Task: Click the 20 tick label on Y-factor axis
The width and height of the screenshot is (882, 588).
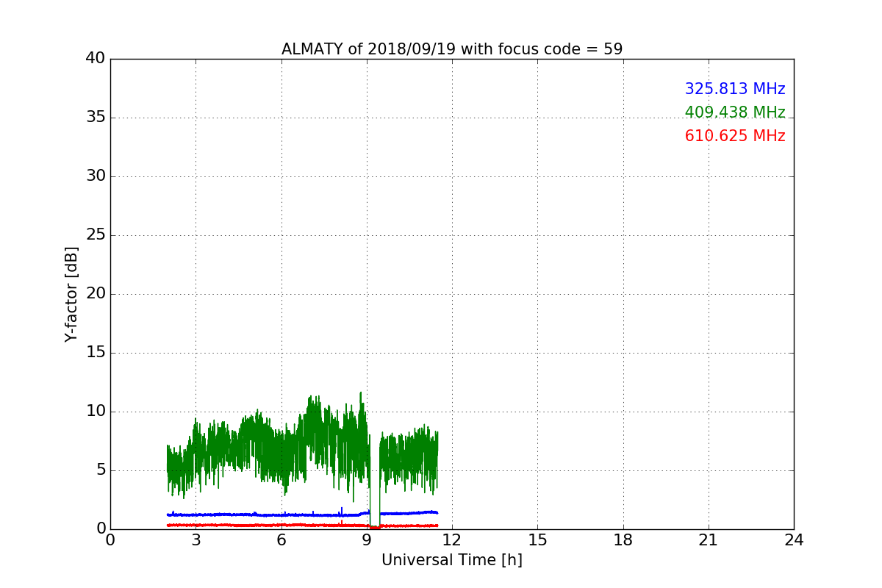Action: click(95, 294)
